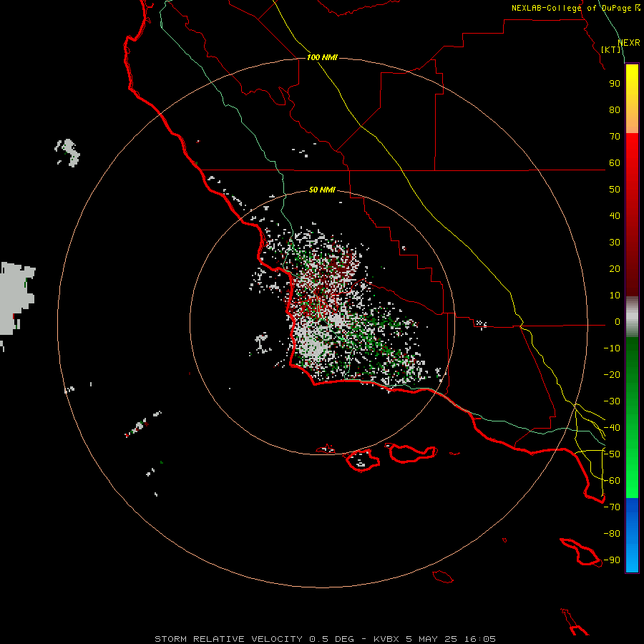Click the "NEXR" label above the color scale
Image resolution: width=644 pixels, height=644 pixels.
click(629, 43)
